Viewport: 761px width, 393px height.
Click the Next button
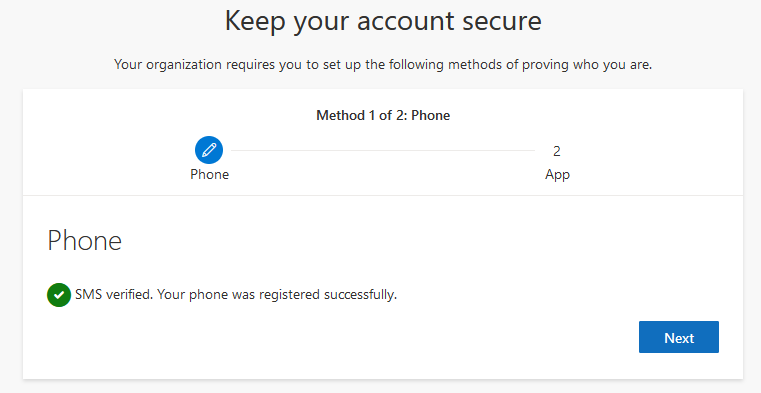point(678,337)
